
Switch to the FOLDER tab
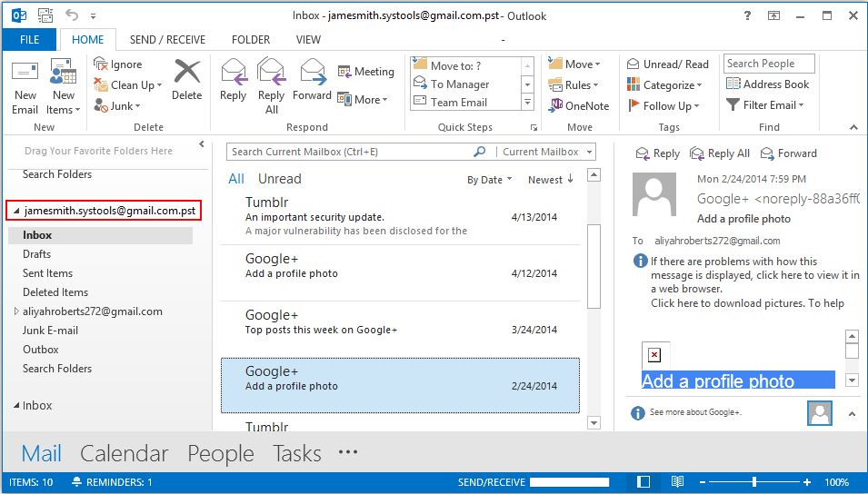(251, 40)
